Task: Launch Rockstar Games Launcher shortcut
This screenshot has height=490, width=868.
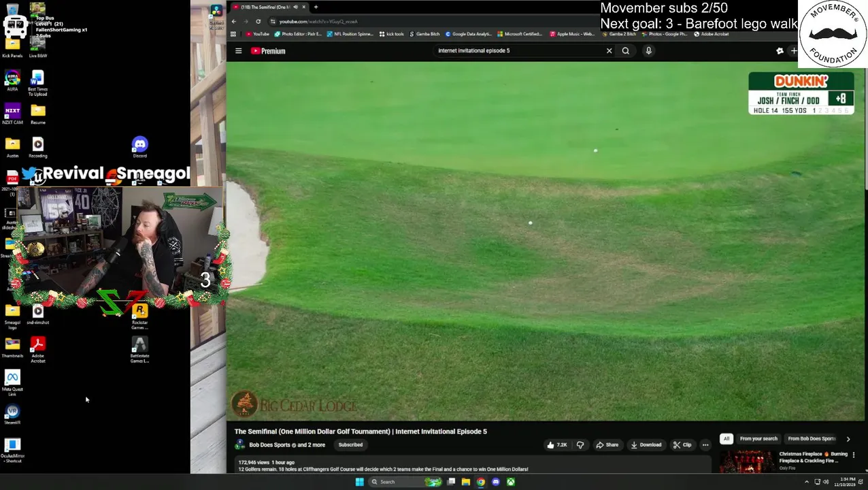Action: point(139,316)
